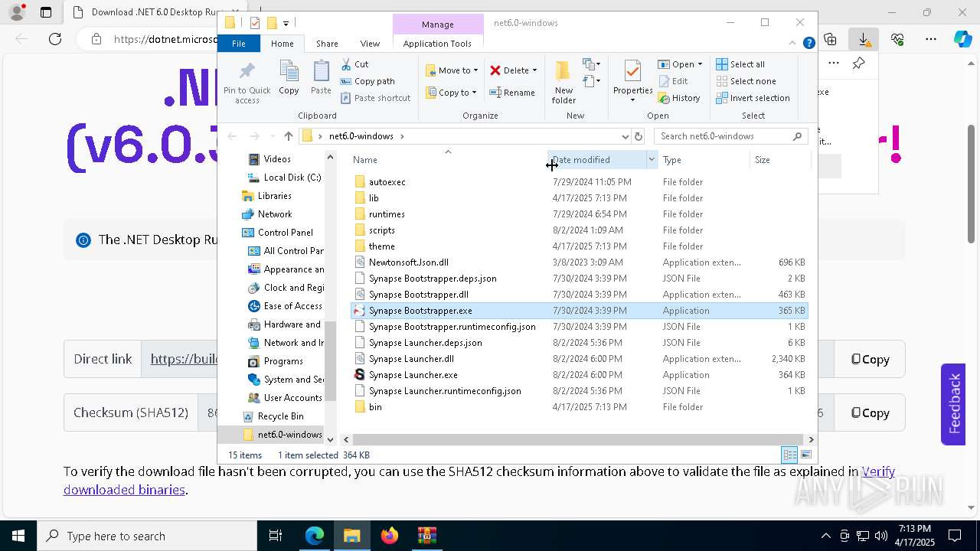The height and width of the screenshot is (551, 980).
Task: Click the Search net6.0-windows field
Action: pyautogui.click(x=731, y=136)
